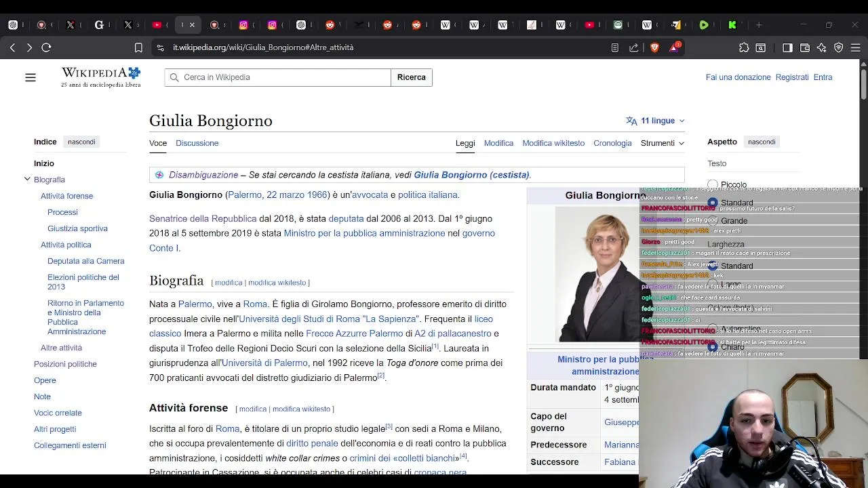868x488 pixels.
Task: Select Standard under Larghezza
Action: tap(713, 266)
